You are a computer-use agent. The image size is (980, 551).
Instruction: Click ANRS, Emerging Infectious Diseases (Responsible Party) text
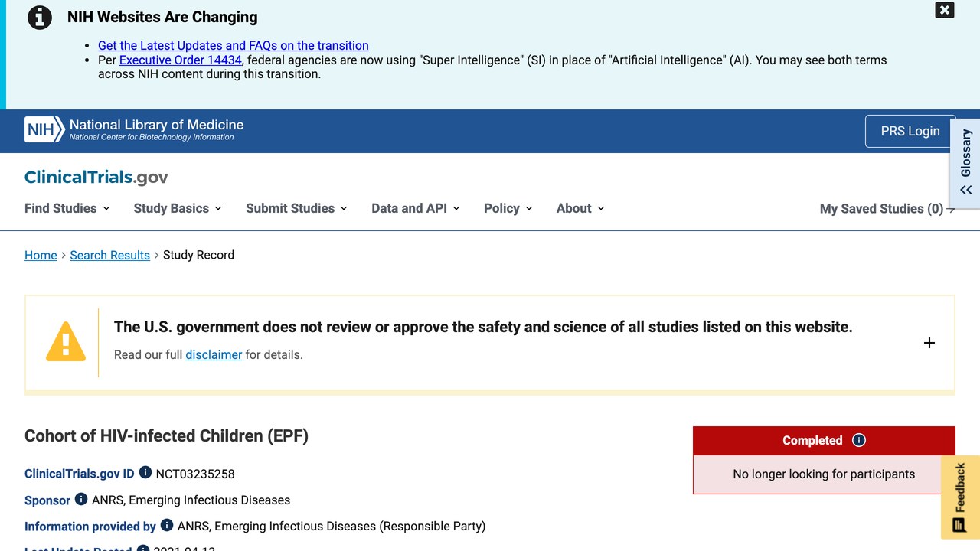click(332, 526)
